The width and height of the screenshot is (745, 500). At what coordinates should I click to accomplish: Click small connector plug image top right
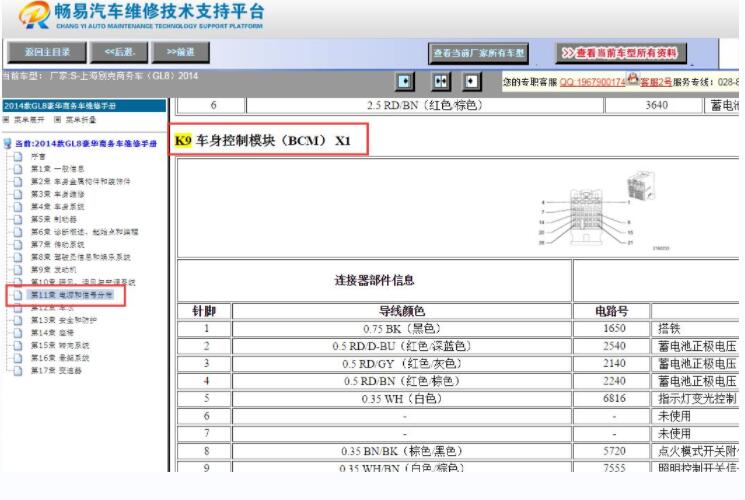[641, 186]
